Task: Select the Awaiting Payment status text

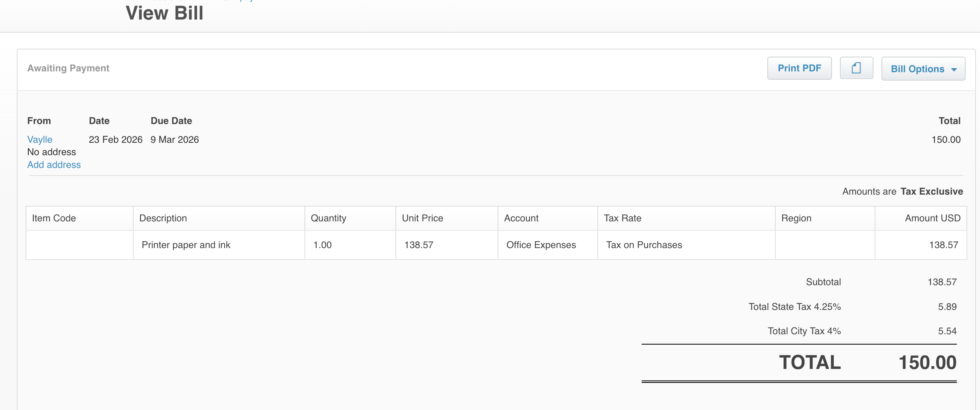Action: [x=68, y=68]
